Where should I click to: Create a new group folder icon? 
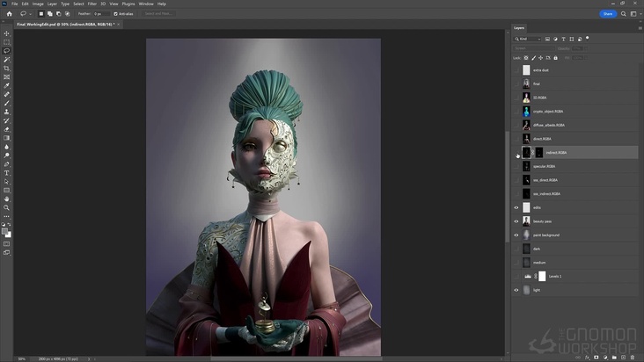pyautogui.click(x=614, y=358)
